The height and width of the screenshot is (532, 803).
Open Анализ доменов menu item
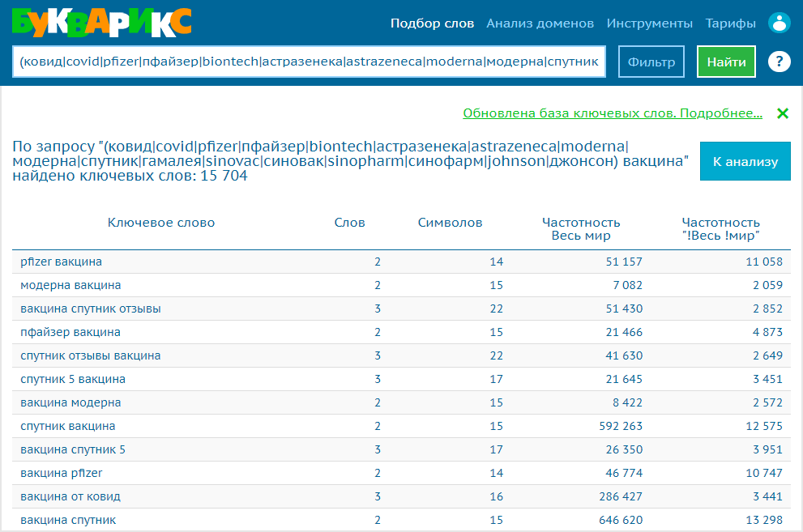click(x=540, y=23)
